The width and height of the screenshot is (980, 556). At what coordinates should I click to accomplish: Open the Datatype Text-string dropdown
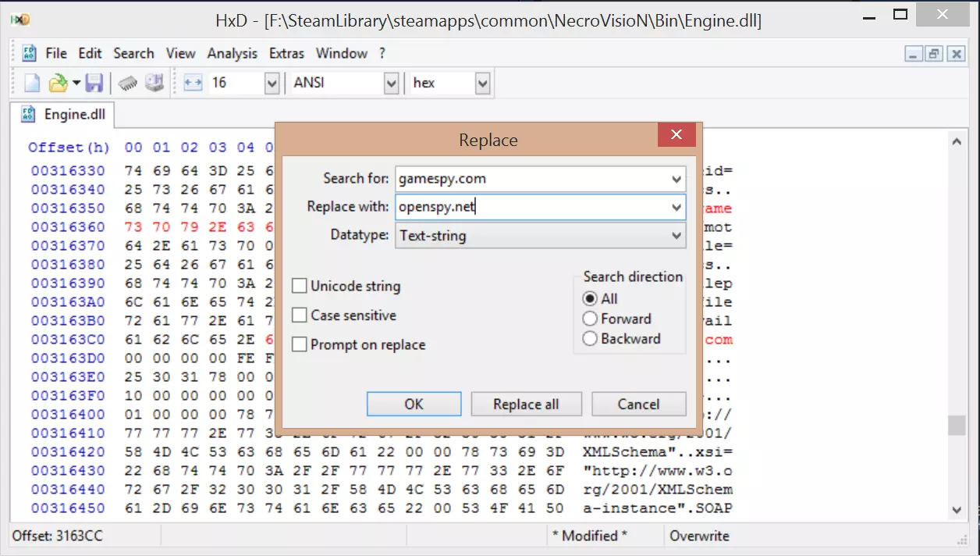tap(676, 235)
